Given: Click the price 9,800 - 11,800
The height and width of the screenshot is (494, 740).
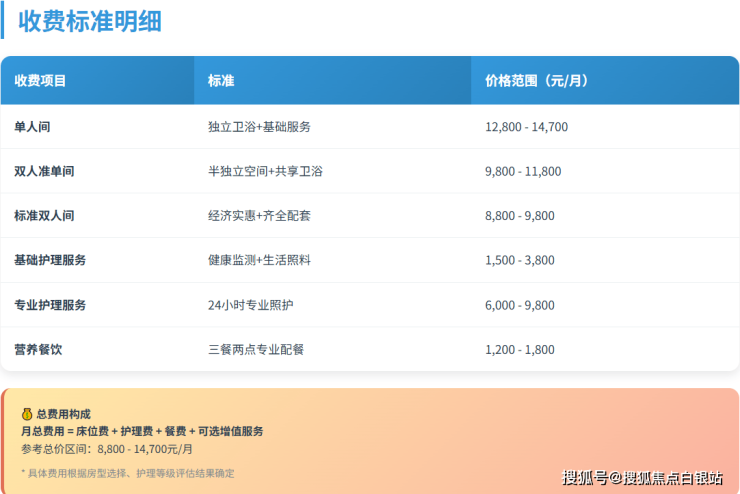Looking at the screenshot, I should 523,171.
